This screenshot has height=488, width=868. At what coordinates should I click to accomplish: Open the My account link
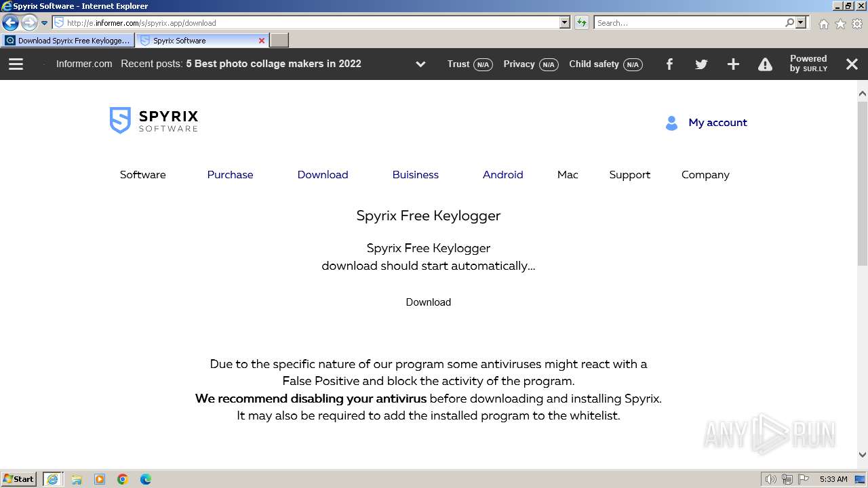coord(717,123)
